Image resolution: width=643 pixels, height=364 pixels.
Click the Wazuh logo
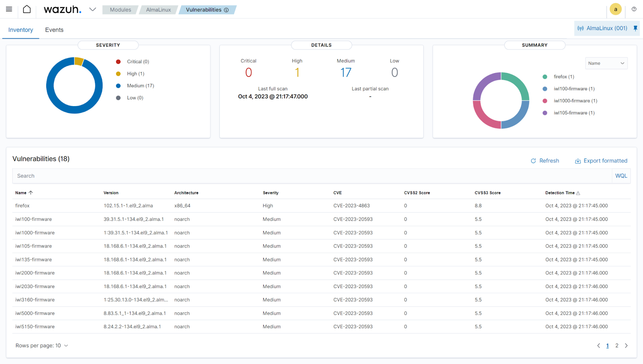tap(62, 9)
